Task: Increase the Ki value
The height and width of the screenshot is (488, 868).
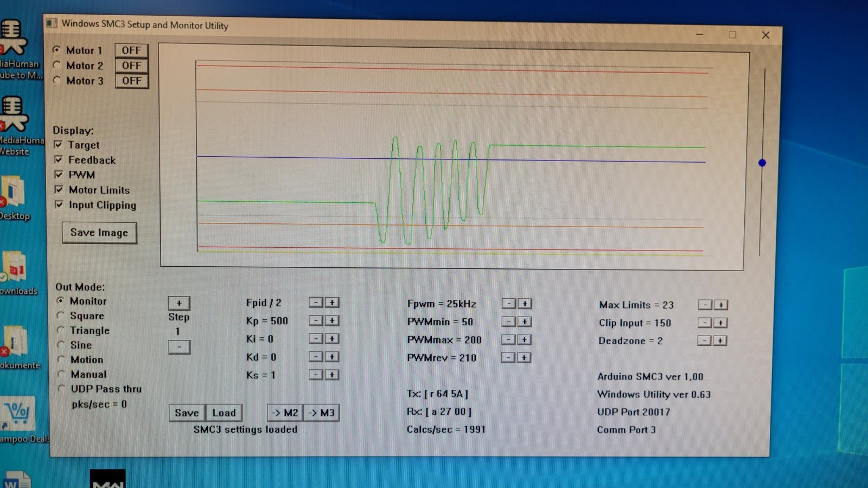Action: click(x=332, y=339)
